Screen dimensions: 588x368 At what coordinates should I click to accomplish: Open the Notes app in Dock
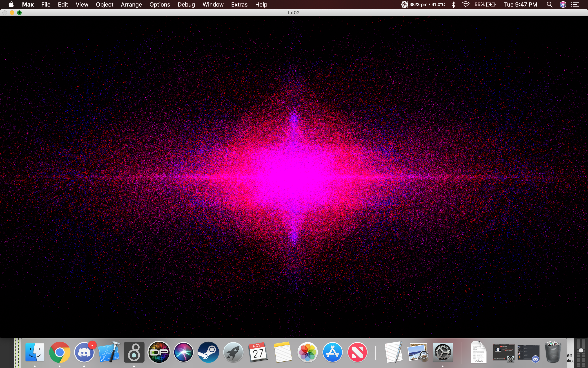click(x=283, y=352)
